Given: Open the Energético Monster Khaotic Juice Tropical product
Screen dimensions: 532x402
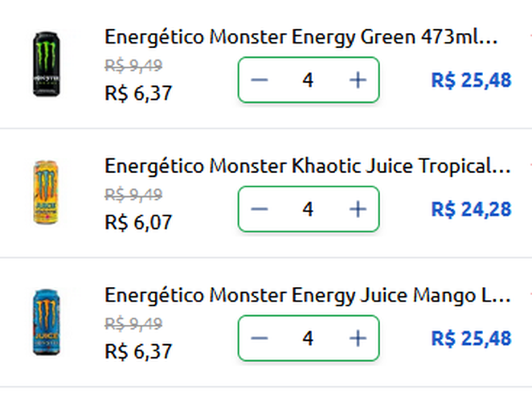Looking at the screenshot, I should [x=307, y=166].
